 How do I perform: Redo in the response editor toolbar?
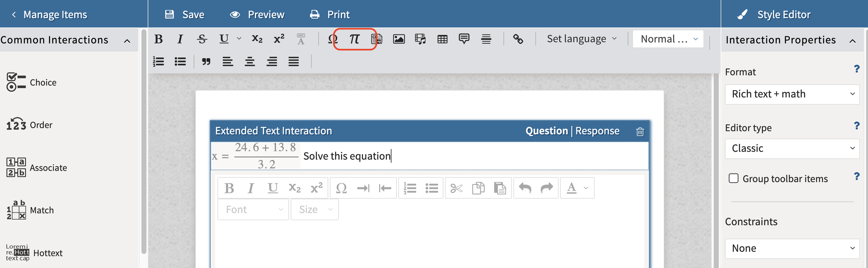coord(547,188)
